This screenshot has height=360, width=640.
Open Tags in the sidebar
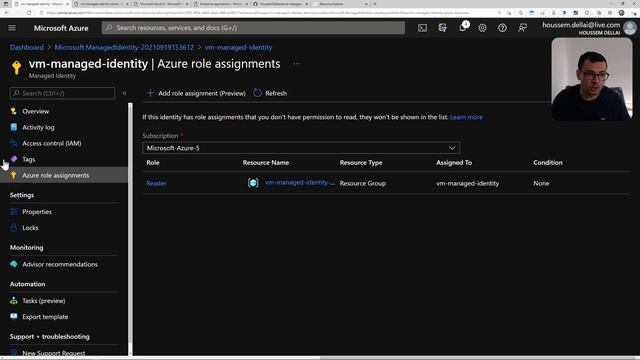tap(29, 159)
